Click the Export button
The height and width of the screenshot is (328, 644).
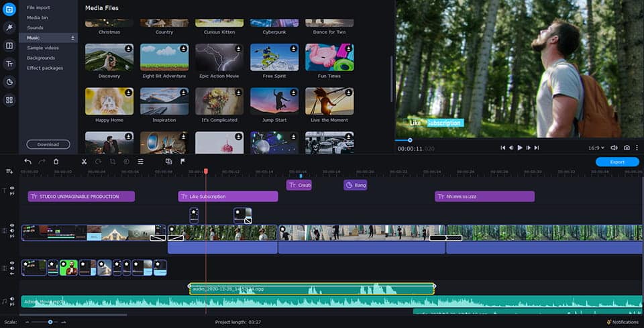pos(617,162)
